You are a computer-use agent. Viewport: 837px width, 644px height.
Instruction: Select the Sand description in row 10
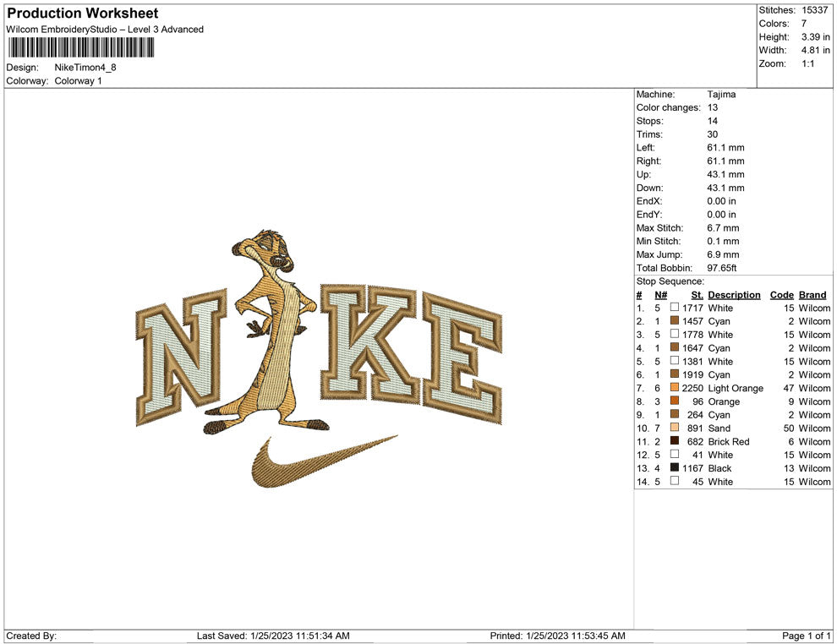(719, 428)
